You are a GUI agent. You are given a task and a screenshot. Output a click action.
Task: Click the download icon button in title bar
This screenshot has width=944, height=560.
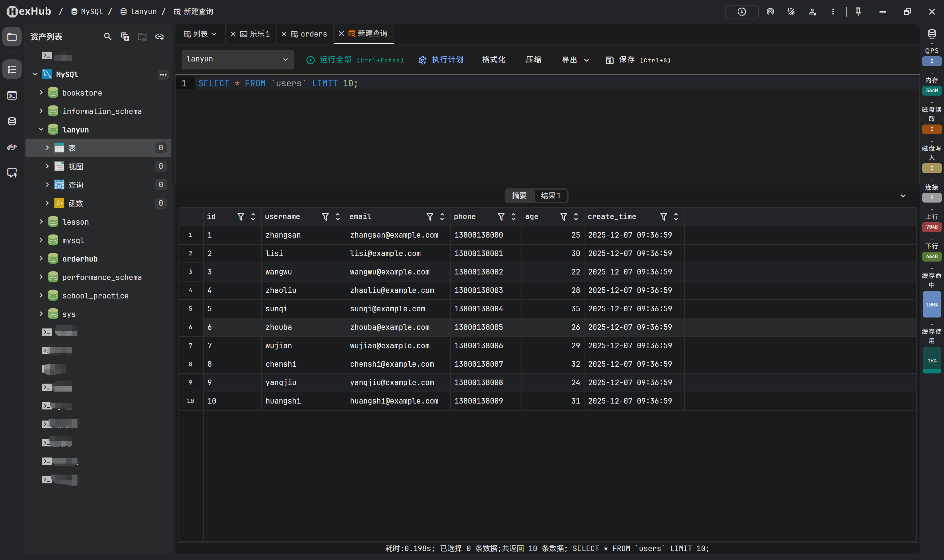pyautogui.click(x=741, y=11)
